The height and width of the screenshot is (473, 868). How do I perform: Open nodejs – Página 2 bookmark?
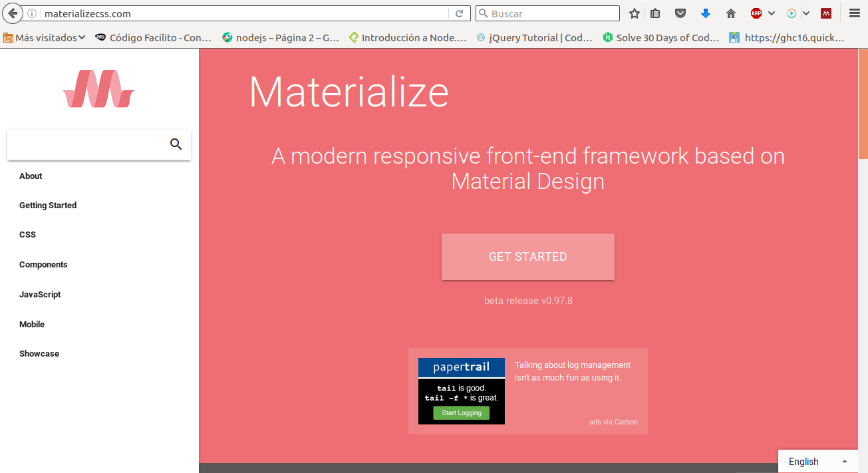click(x=281, y=38)
